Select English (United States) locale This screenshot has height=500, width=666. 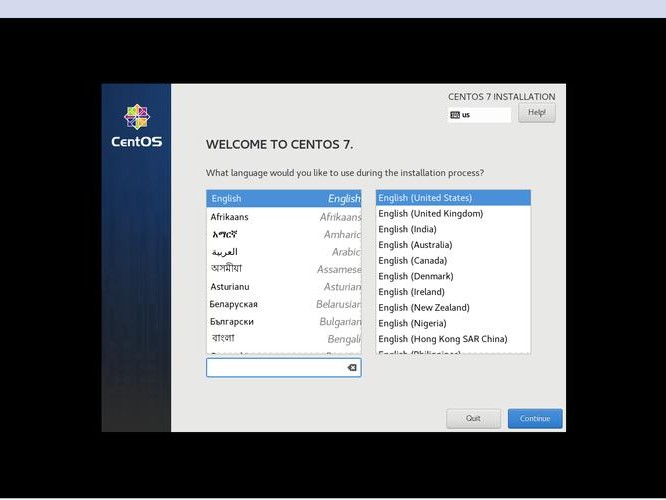point(453,198)
